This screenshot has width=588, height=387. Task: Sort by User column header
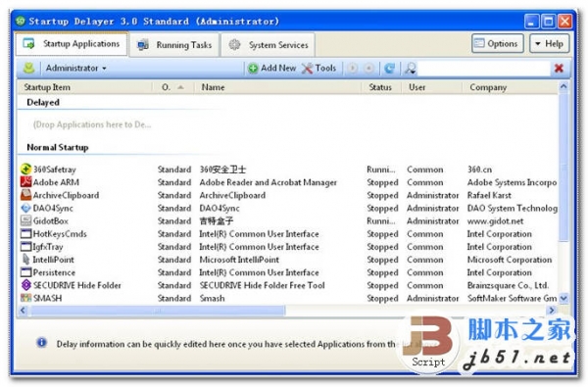(x=432, y=87)
